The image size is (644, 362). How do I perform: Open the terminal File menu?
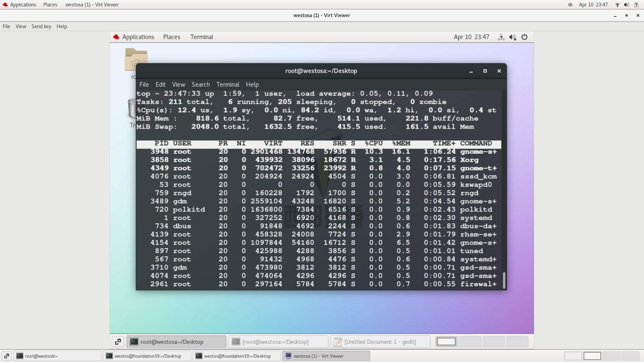(x=144, y=84)
